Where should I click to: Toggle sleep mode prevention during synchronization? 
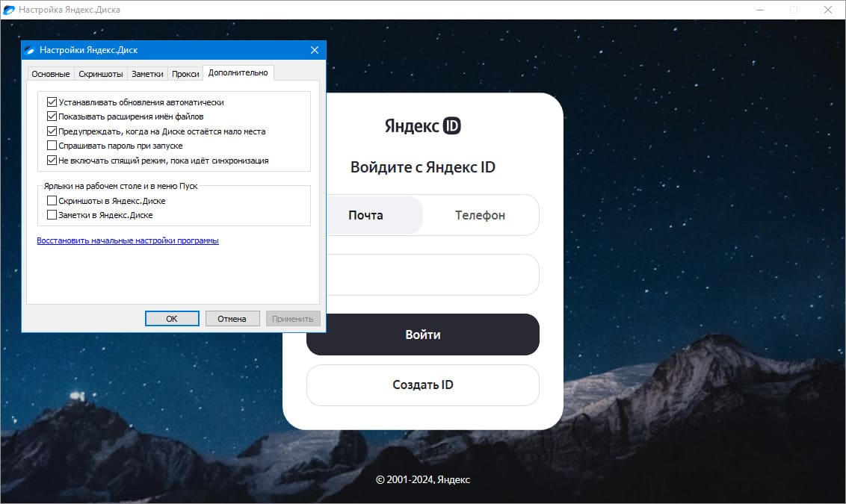point(52,160)
